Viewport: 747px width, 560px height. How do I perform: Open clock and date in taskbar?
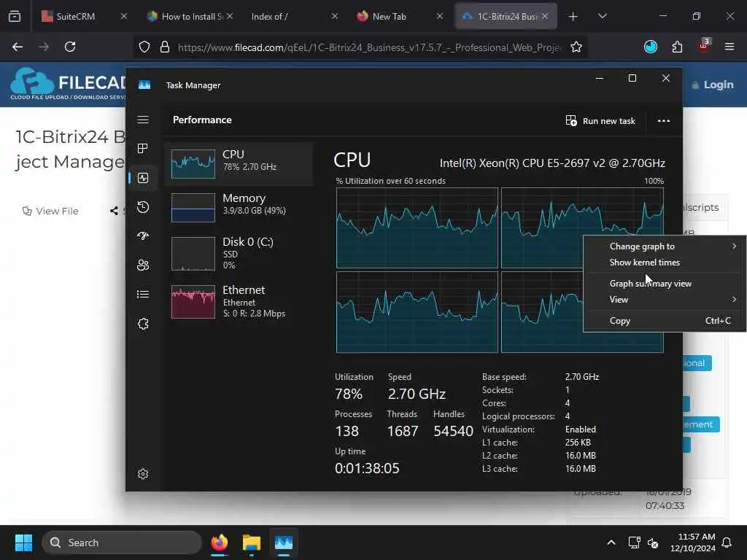[x=693, y=542]
